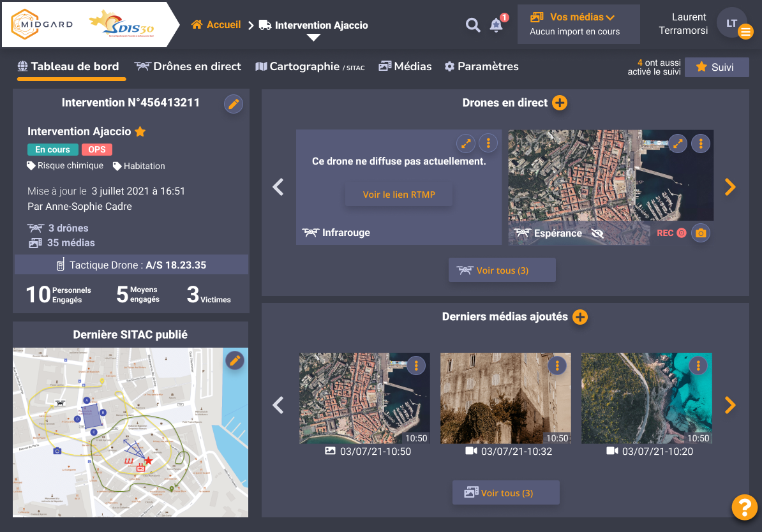Toggle visibility eye on Espérance feed
Image resolution: width=762 pixels, height=532 pixels.
597,233
